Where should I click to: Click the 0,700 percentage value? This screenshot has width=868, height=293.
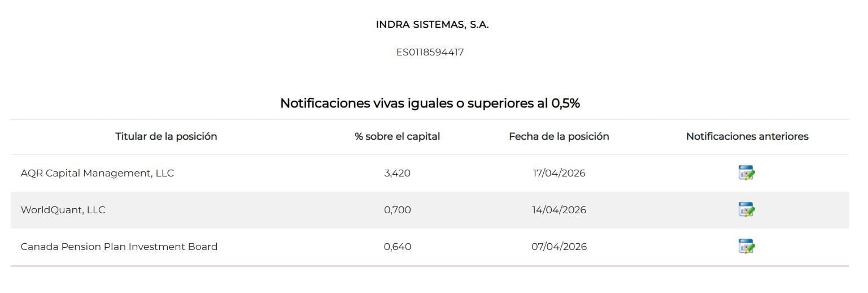coord(397,210)
